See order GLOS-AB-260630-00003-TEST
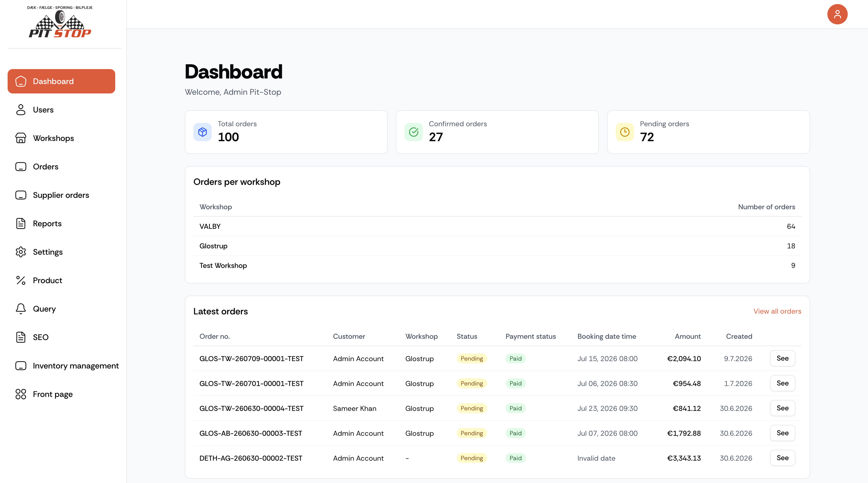 pos(782,433)
